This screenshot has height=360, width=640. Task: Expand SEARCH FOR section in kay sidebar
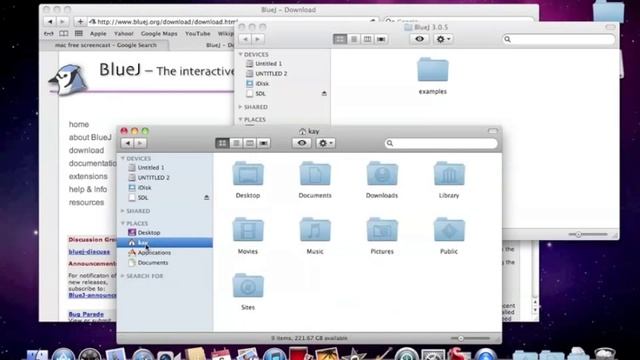pos(123,276)
